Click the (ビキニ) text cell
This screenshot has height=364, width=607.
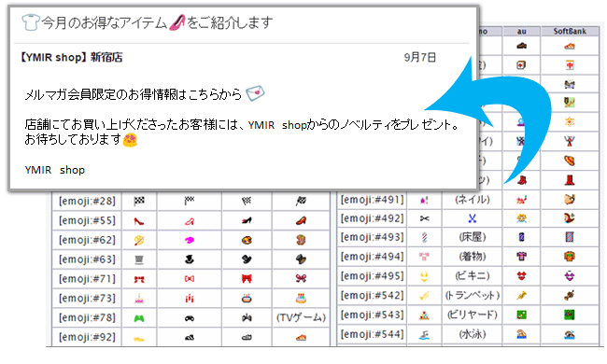(473, 276)
